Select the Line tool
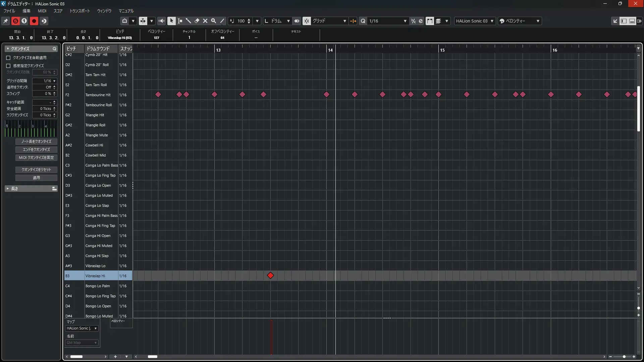 click(x=222, y=21)
